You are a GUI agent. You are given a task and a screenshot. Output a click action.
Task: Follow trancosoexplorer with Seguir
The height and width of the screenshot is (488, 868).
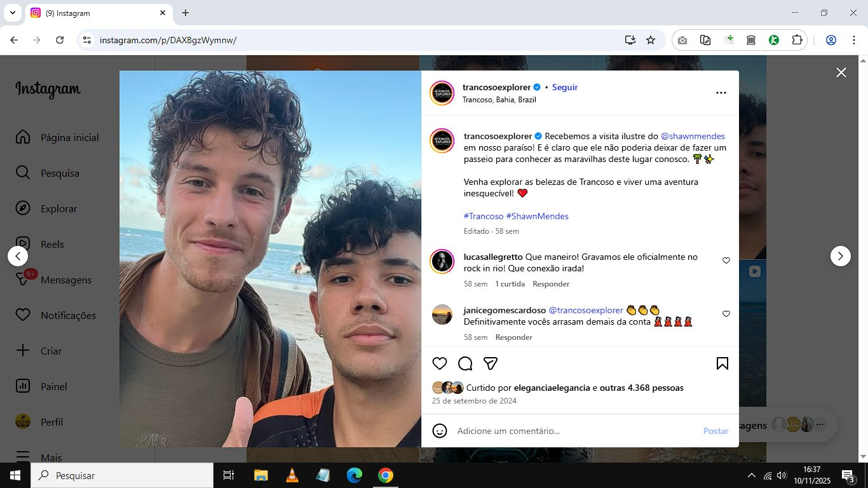coord(565,87)
